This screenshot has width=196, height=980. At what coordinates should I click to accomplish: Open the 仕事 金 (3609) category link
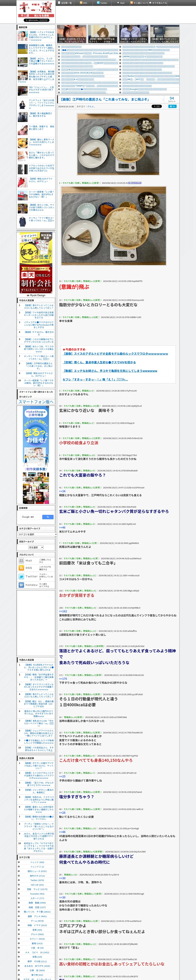37,971
